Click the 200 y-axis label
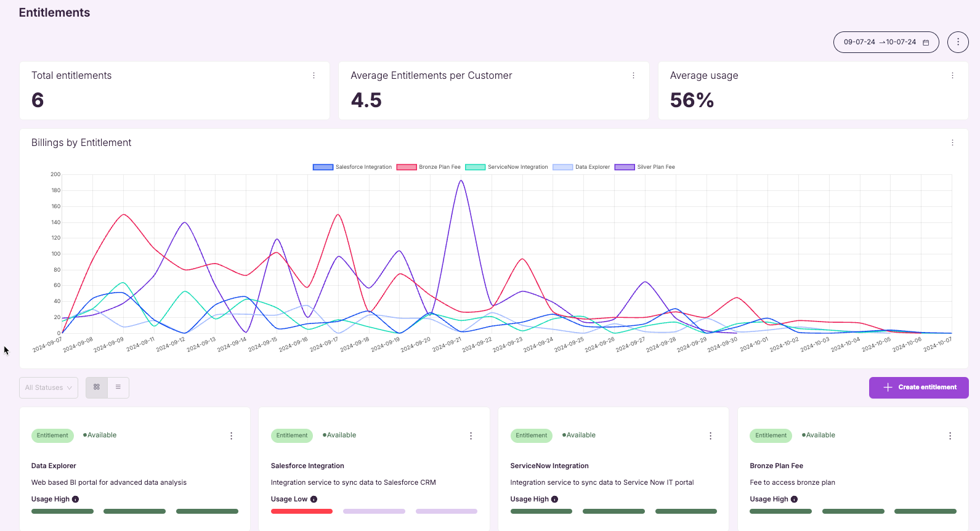 coord(55,174)
